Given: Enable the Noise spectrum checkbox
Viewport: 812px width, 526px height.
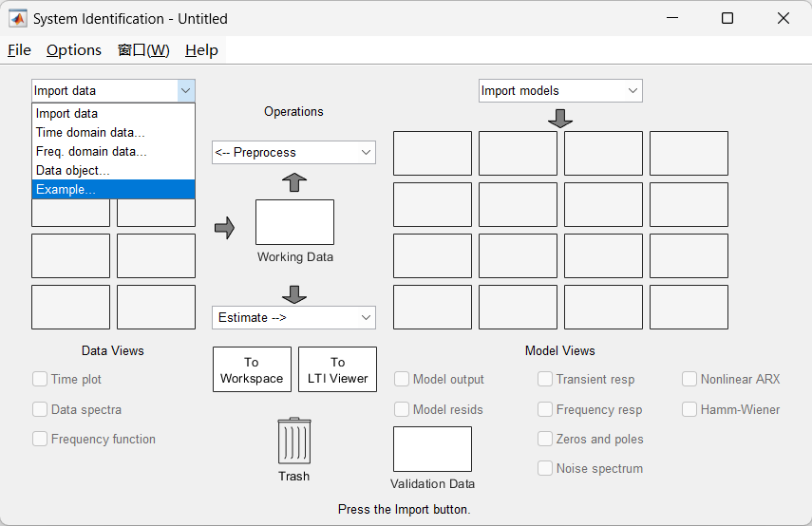Looking at the screenshot, I should pyautogui.click(x=545, y=468).
